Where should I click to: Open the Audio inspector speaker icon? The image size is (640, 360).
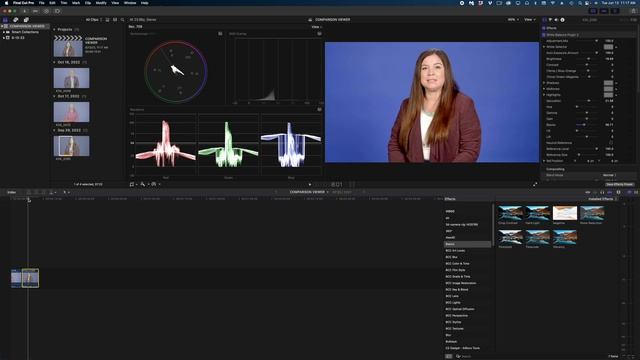tap(556, 20)
